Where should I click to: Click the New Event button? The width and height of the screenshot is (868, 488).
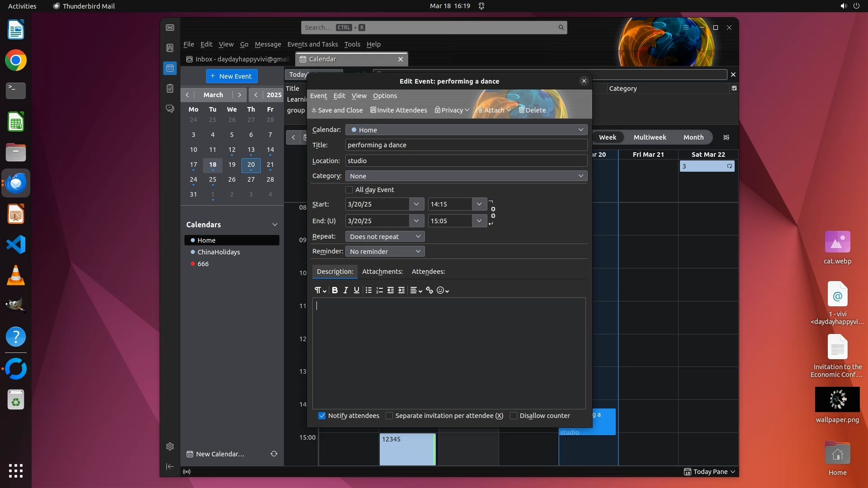click(x=232, y=76)
